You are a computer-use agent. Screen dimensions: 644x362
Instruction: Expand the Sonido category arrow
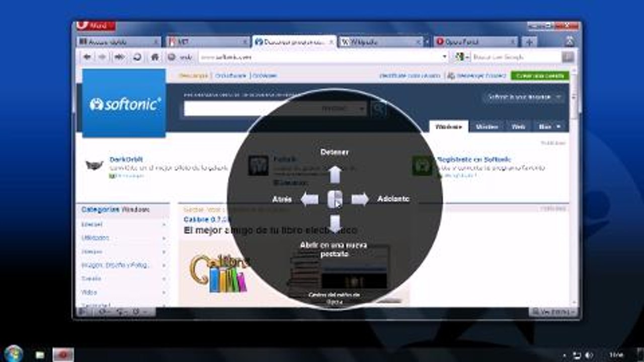pos(164,279)
